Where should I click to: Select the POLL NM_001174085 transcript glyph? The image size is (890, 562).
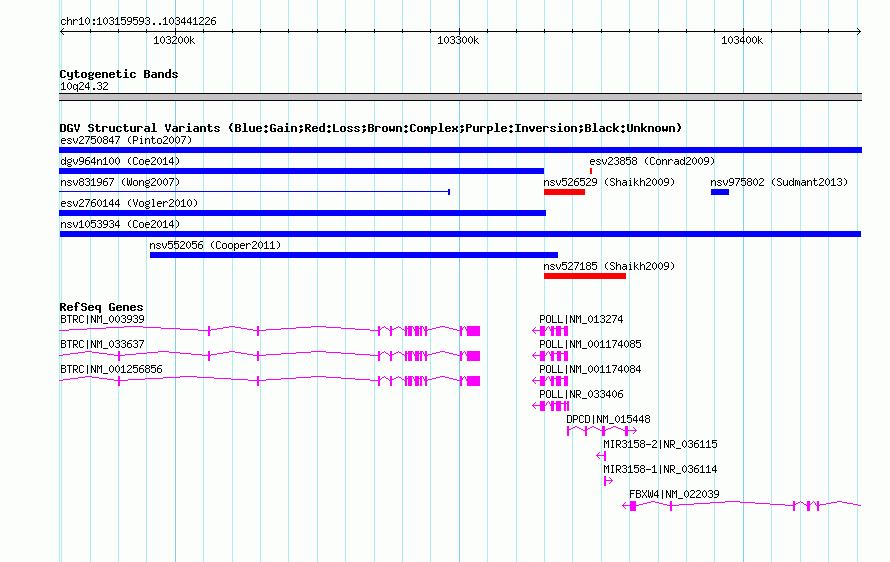pos(550,355)
